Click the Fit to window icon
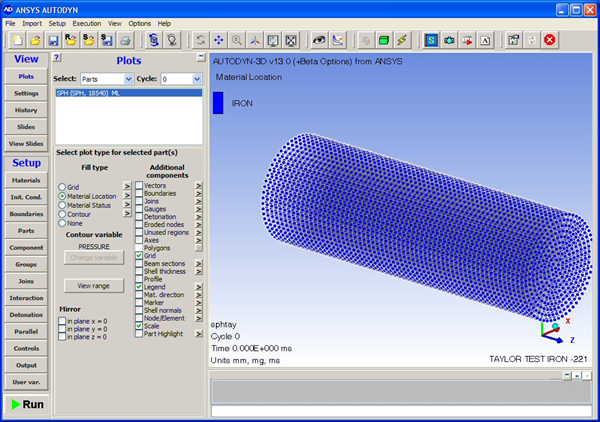600x422 pixels. (291, 40)
